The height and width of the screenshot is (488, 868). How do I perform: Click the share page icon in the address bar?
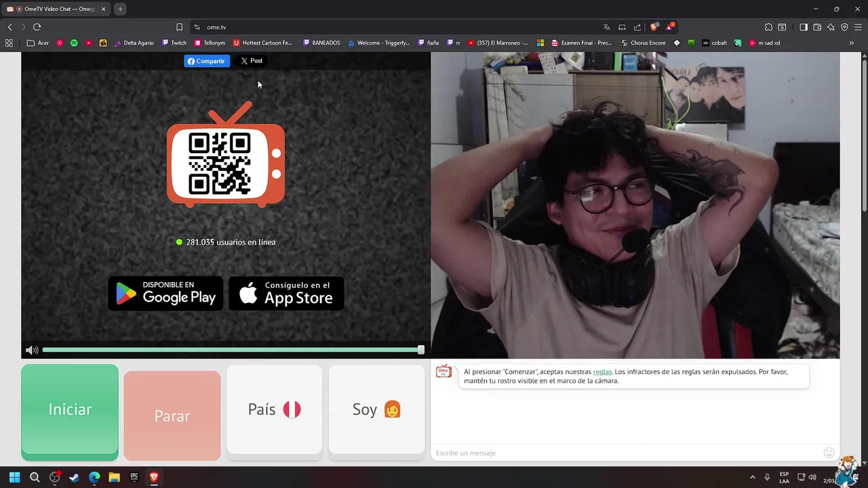pyautogui.click(x=637, y=27)
